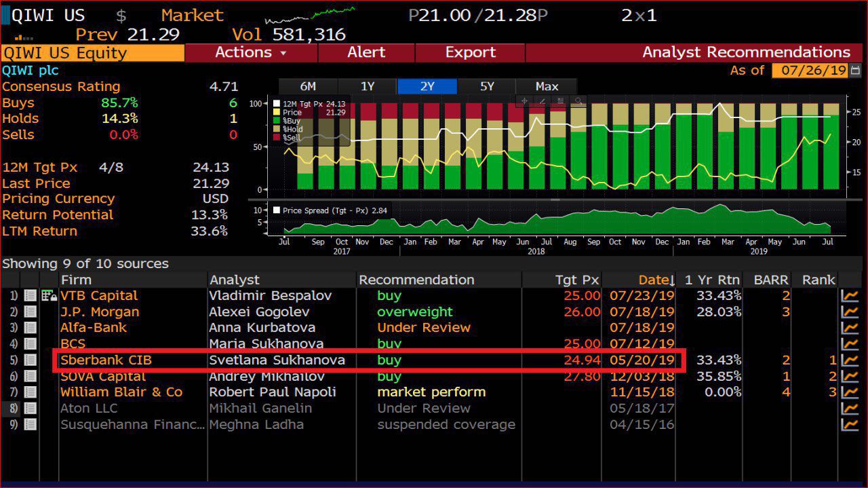Click the Alert button

pyautogui.click(x=366, y=52)
